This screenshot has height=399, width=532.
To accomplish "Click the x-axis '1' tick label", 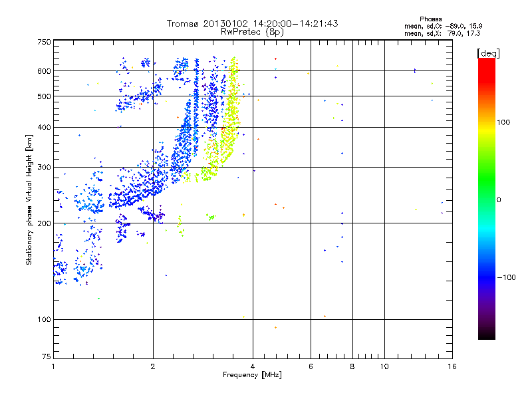I will coord(53,366).
